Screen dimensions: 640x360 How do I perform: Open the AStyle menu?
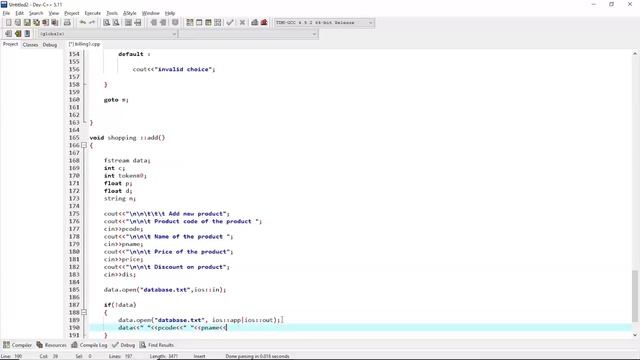tap(130, 13)
